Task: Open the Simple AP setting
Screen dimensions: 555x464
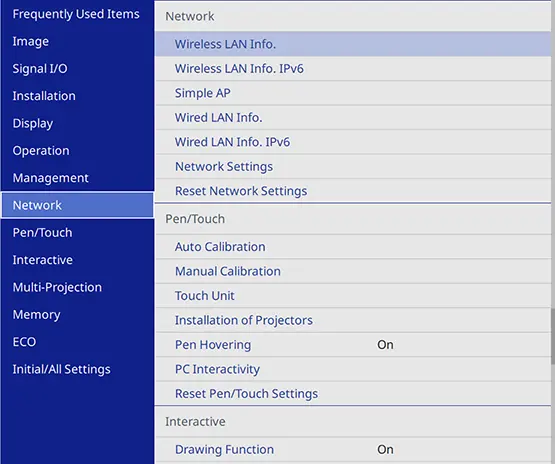Action: tap(353, 93)
